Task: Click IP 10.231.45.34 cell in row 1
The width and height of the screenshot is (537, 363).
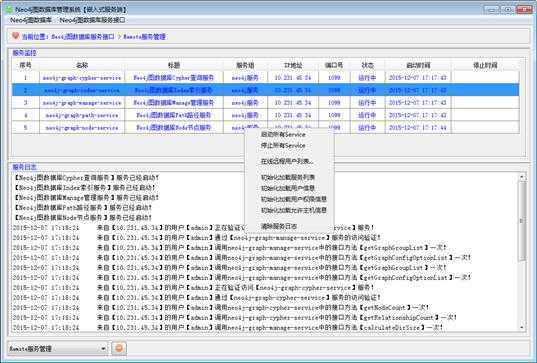Action: click(293, 78)
